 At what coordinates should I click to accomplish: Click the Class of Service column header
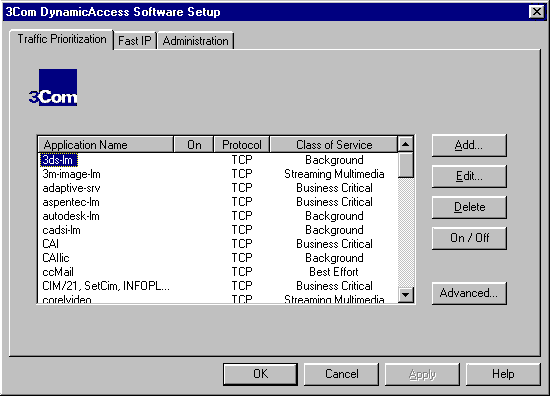[334, 145]
